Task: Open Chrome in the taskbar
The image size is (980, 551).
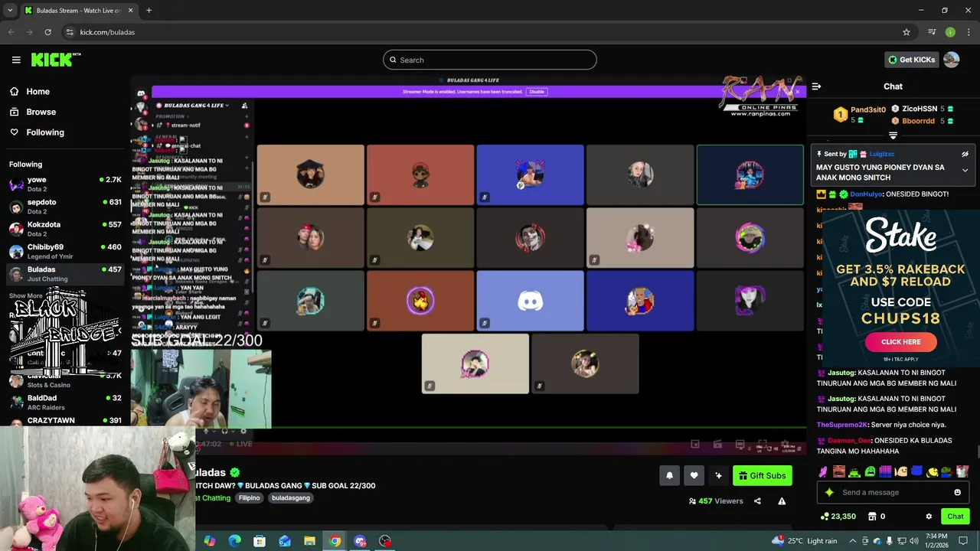Action: click(335, 541)
